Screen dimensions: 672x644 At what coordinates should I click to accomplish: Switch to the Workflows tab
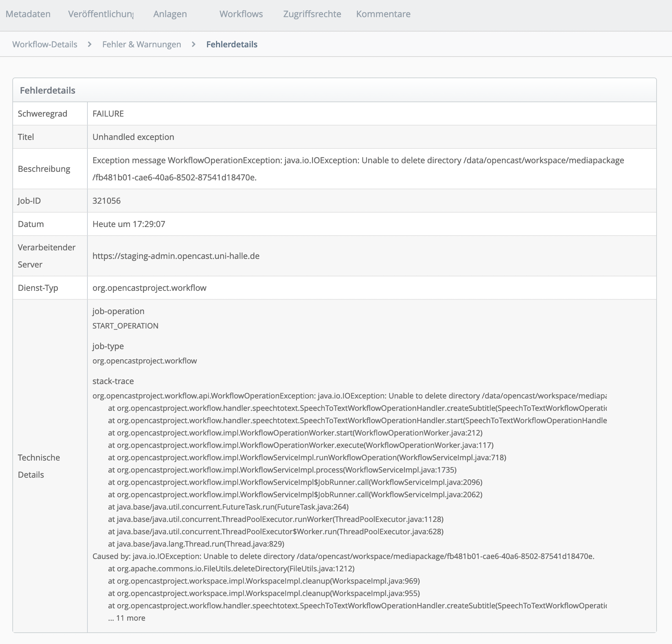tap(241, 14)
